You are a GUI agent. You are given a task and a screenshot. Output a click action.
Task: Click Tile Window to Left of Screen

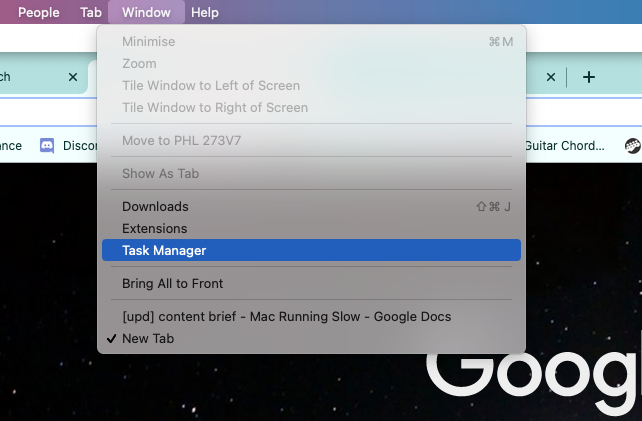311,86
